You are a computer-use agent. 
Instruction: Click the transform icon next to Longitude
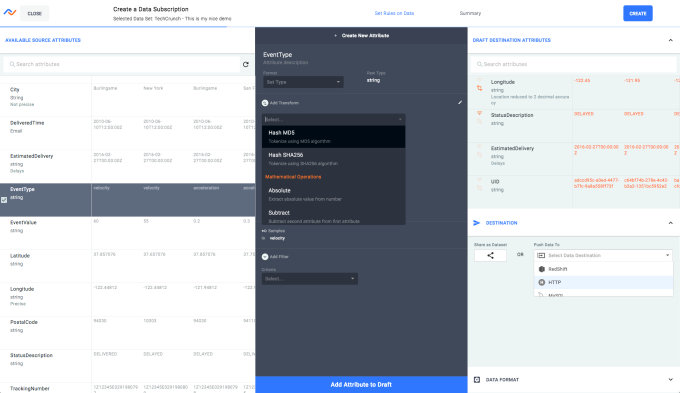(479, 88)
